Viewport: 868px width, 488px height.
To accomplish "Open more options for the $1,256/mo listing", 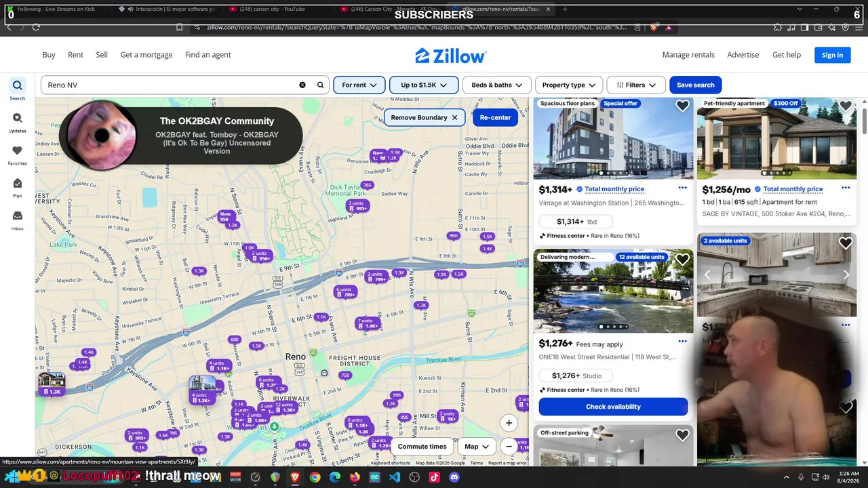I will pyautogui.click(x=846, y=188).
